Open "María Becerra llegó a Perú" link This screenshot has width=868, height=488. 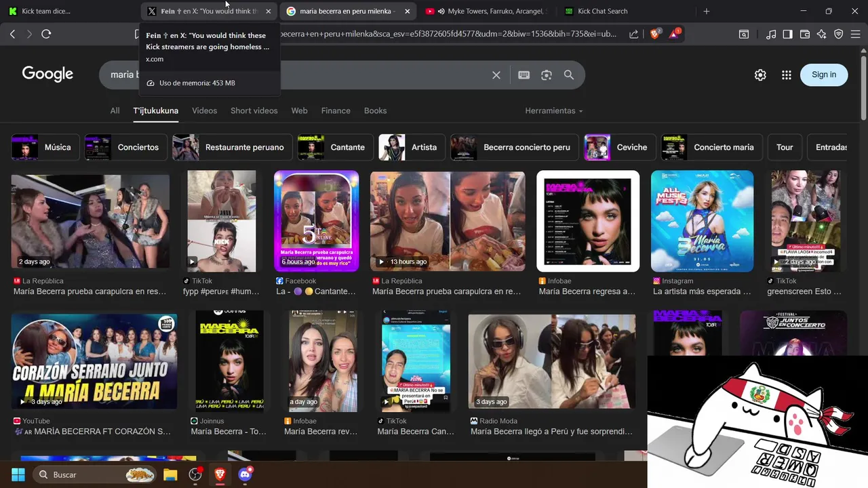click(x=551, y=431)
